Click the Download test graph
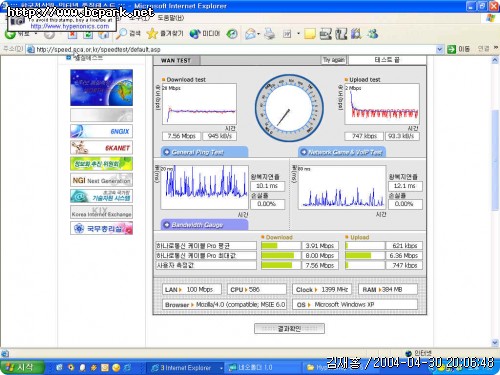500x375 pixels. pos(199,104)
